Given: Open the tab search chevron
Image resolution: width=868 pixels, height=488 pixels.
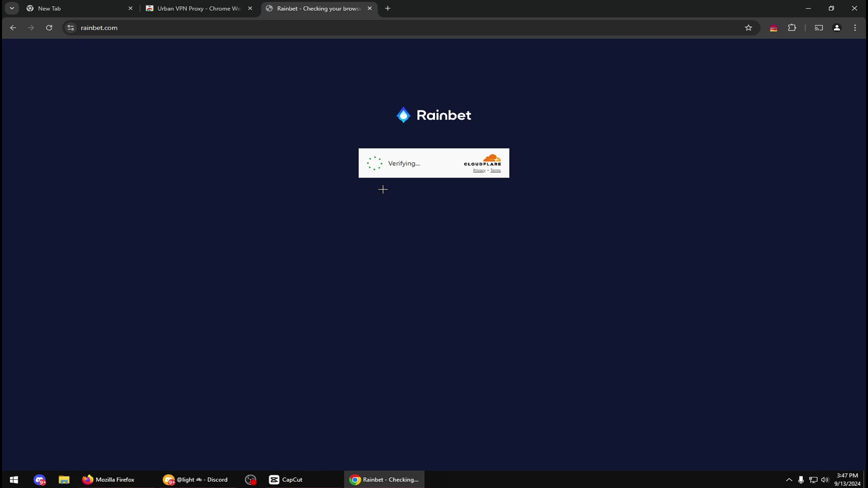Looking at the screenshot, I should pyautogui.click(x=12, y=8).
